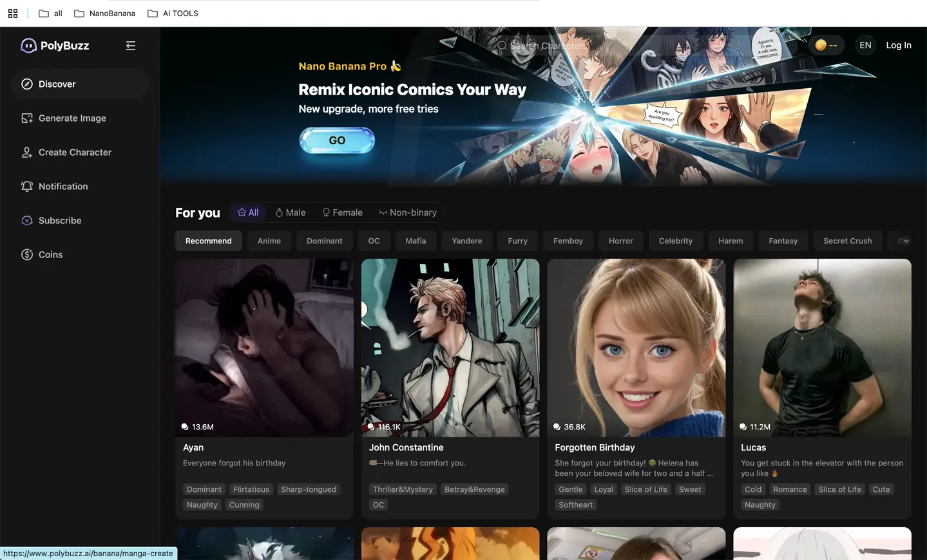Open the EN language selector
The image size is (927, 560).
(865, 45)
